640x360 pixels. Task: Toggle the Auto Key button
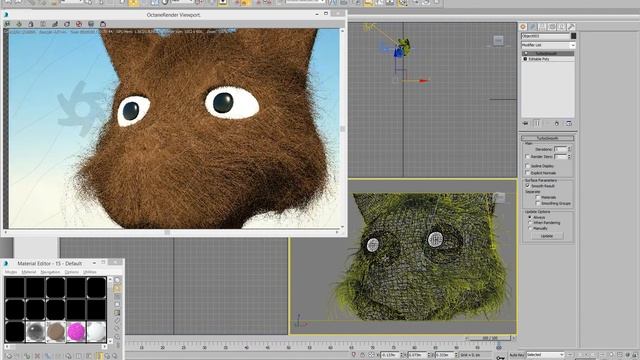click(x=517, y=355)
